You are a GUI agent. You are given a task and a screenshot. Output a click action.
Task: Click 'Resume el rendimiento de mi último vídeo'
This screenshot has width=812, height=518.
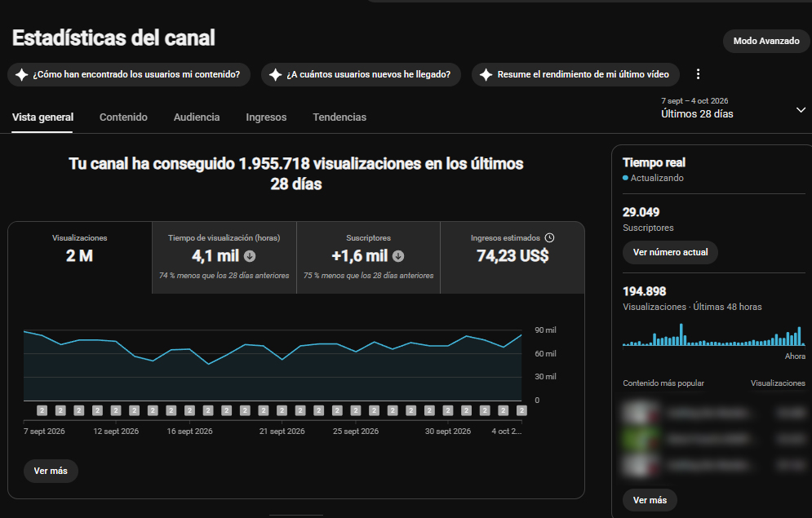click(x=575, y=74)
